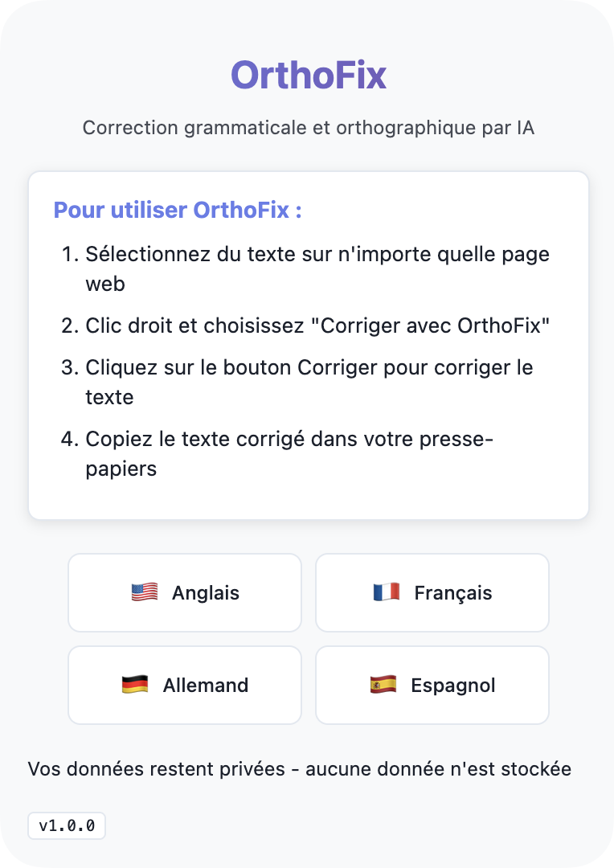614x868 pixels.
Task: Pick the Allemand language option
Action: tap(185, 686)
